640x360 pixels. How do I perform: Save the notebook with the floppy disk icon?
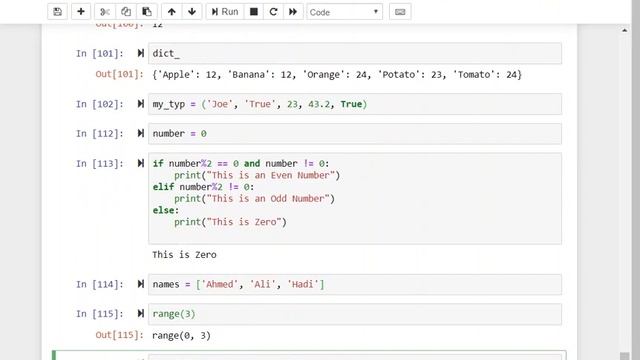(x=58, y=12)
